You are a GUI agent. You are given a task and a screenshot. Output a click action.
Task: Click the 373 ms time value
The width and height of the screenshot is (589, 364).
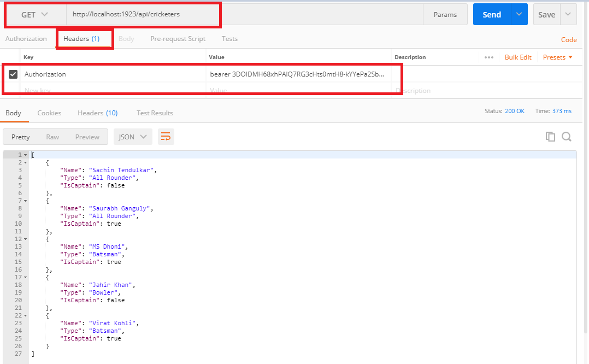(x=562, y=111)
